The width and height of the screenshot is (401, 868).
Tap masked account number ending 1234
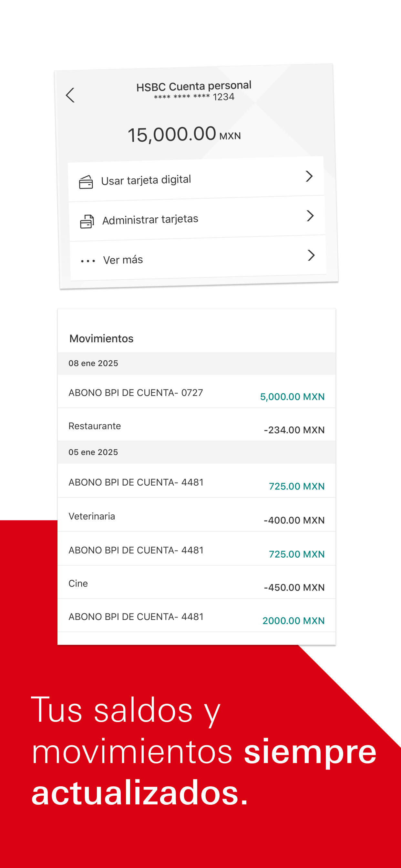coord(194,97)
